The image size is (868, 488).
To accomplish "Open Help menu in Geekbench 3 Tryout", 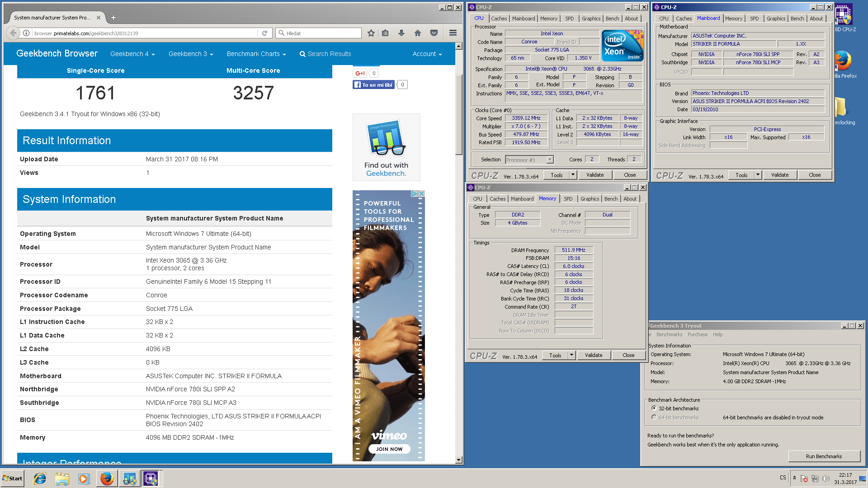I will [717, 334].
